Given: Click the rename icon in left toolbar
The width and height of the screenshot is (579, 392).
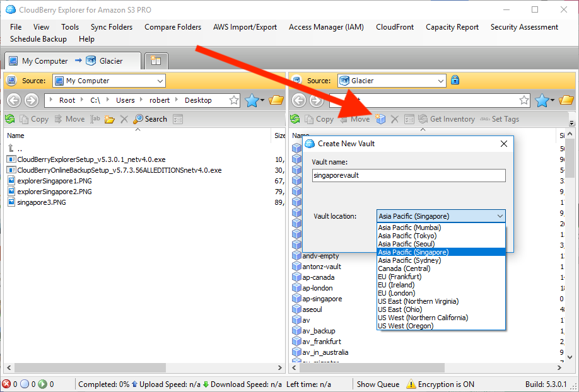Looking at the screenshot, I should pyautogui.click(x=95, y=119).
